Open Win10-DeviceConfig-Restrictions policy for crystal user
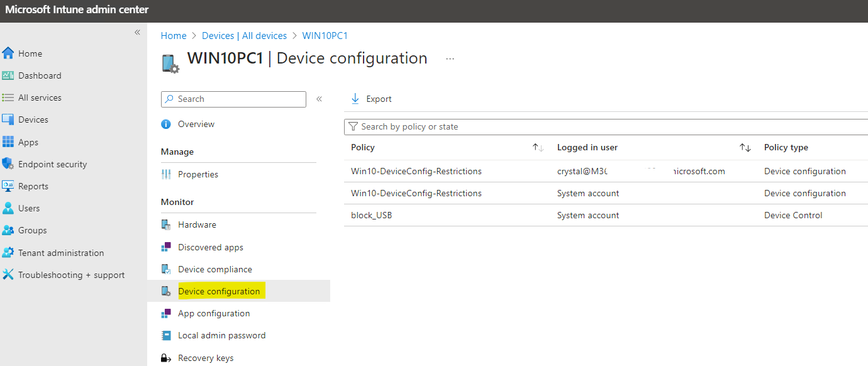Screen dimensions: 868x366 tap(416, 171)
